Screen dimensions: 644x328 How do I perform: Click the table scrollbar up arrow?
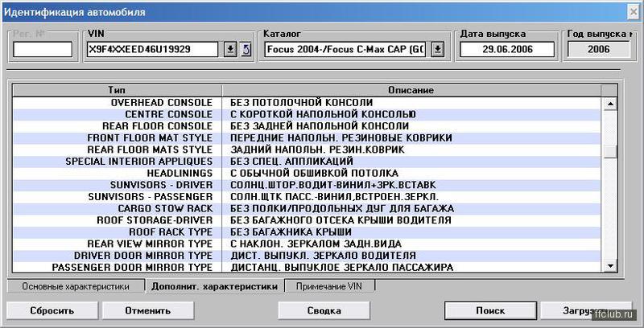click(x=610, y=104)
